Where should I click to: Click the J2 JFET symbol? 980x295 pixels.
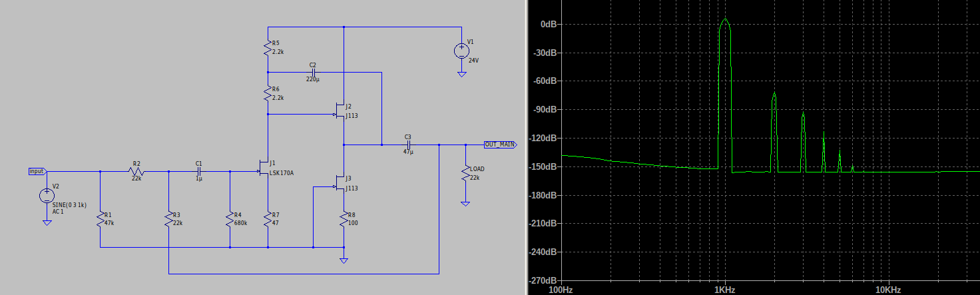point(340,111)
